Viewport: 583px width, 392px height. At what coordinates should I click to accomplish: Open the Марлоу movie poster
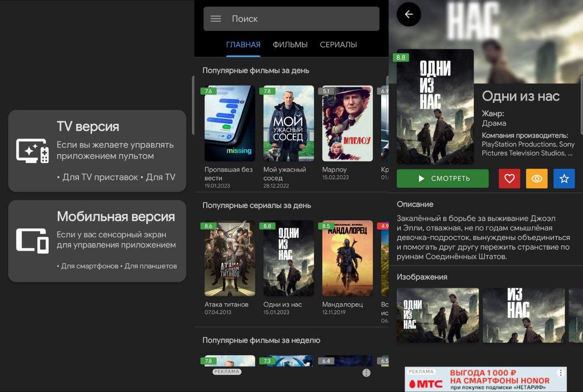347,123
